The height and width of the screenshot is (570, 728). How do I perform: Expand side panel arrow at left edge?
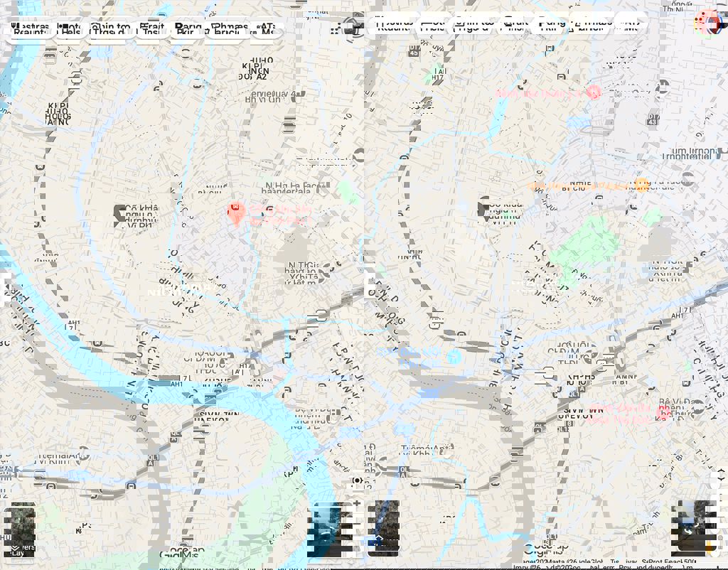(4, 287)
